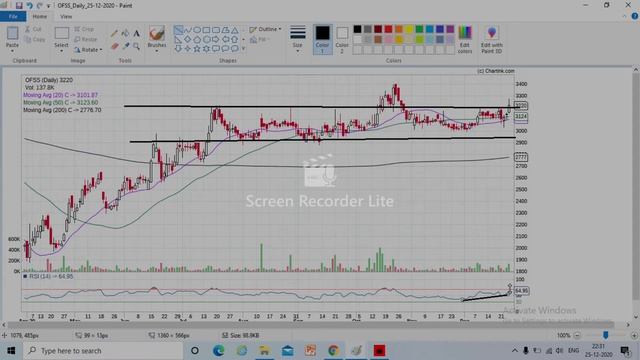Click Edit with Paint 3D

click(x=491, y=40)
